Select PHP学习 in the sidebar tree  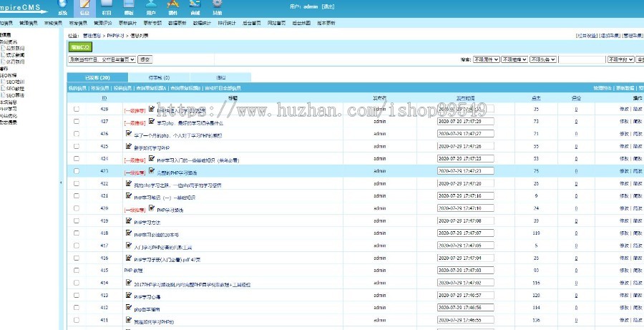click(8, 109)
